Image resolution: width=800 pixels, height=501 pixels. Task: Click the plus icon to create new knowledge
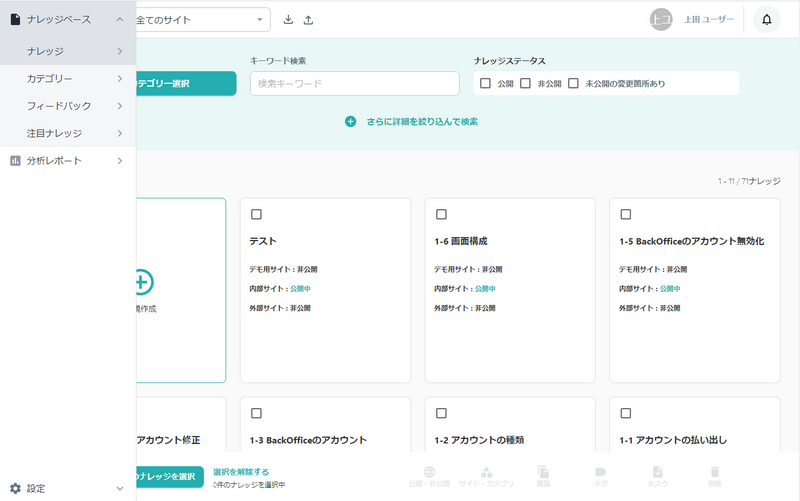144,282
